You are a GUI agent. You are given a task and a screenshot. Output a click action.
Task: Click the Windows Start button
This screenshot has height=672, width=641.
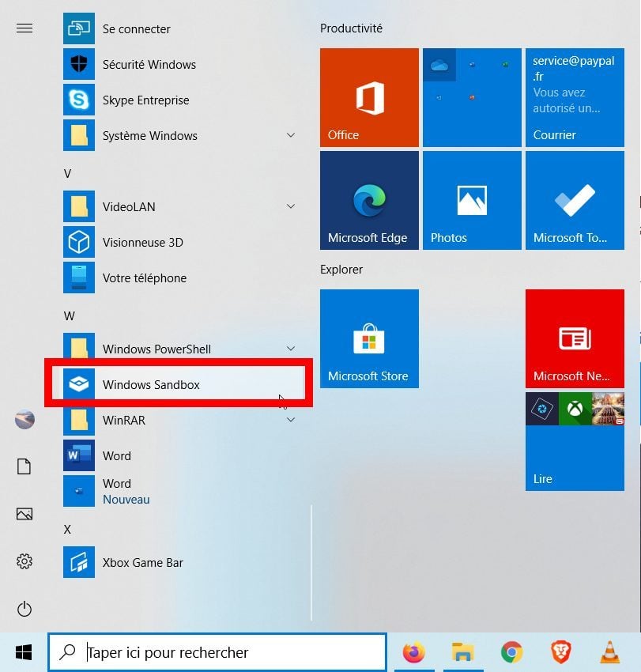point(24,652)
